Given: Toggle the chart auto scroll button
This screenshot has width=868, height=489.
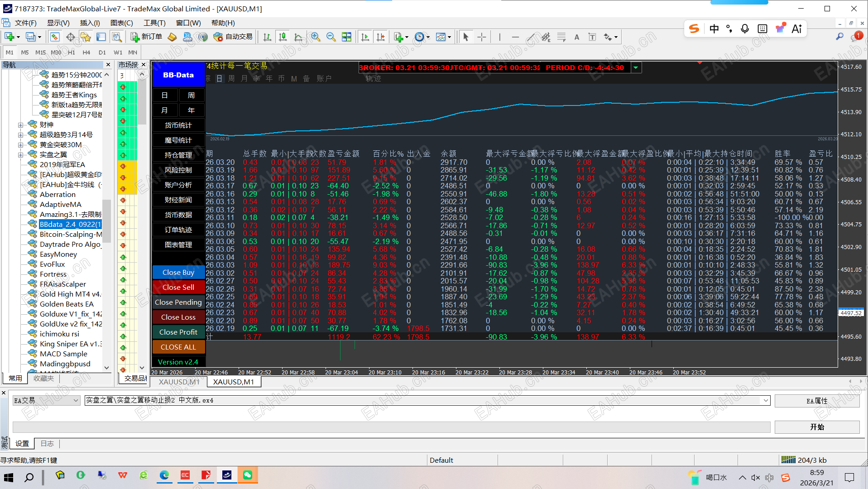Looking at the screenshot, I should tap(365, 37).
